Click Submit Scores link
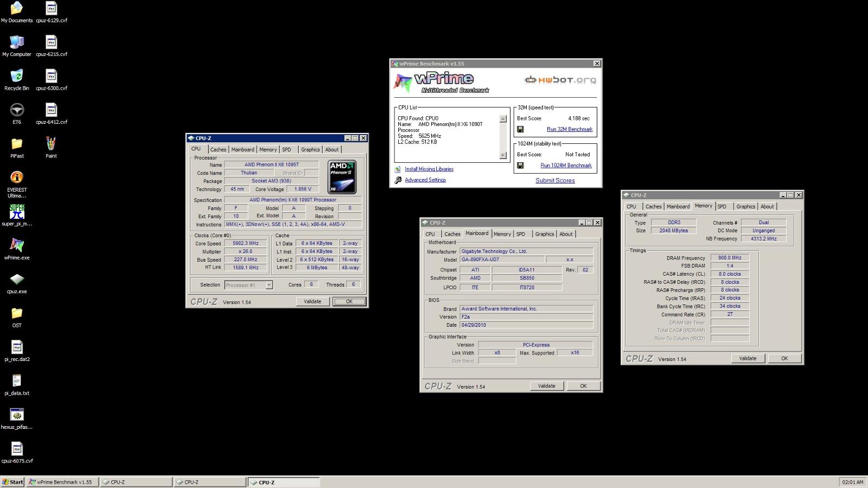This screenshot has height=488, width=868. pos(555,181)
